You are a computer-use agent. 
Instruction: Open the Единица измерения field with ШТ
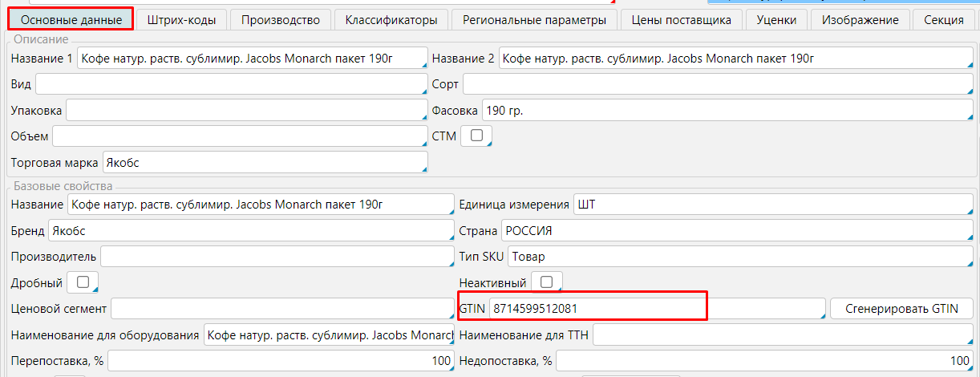pyautogui.click(x=772, y=205)
